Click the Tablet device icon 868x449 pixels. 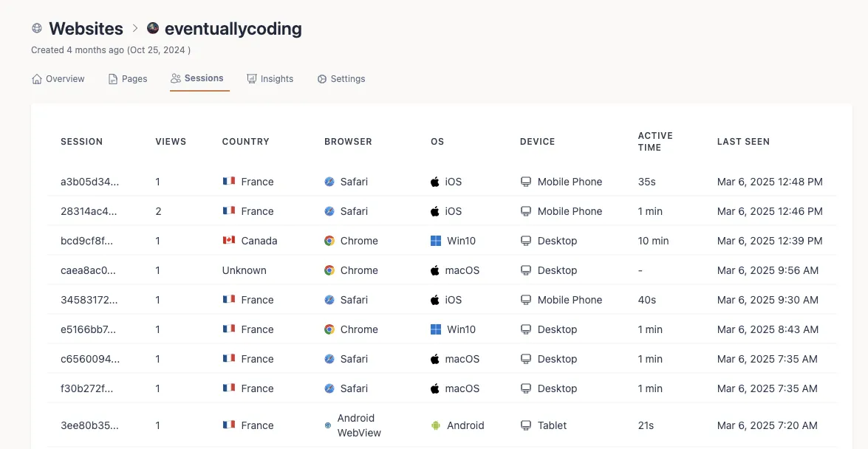(526, 425)
